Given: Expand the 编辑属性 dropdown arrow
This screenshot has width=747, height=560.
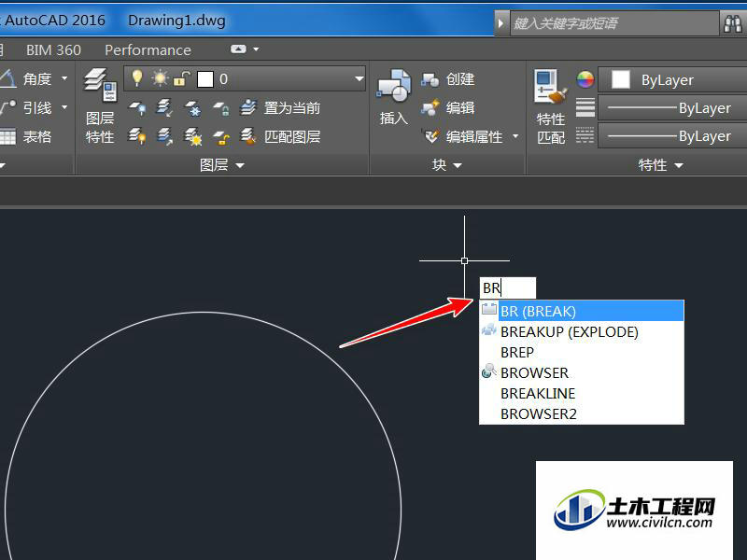Looking at the screenshot, I should (x=515, y=136).
